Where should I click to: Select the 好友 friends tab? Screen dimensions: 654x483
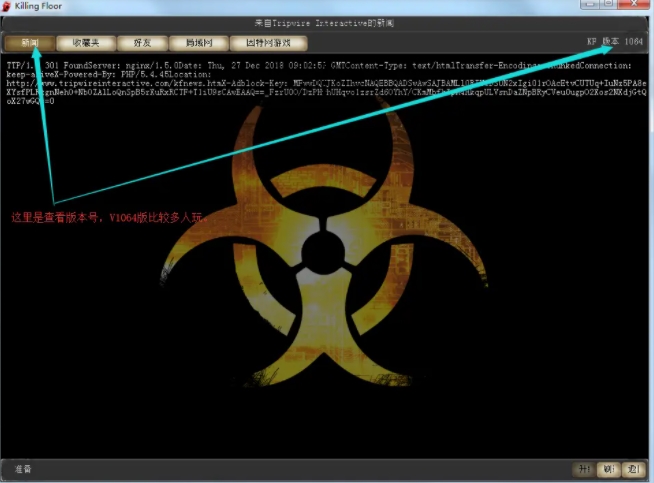pyautogui.click(x=142, y=43)
